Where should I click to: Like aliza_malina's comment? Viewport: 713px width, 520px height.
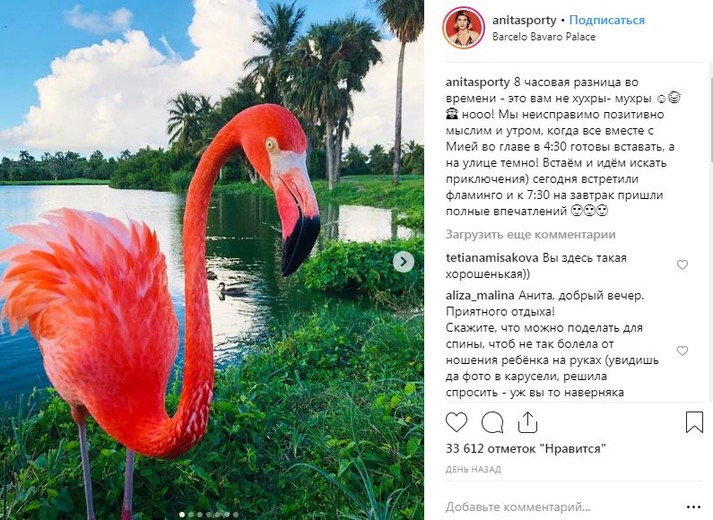pyautogui.click(x=682, y=350)
